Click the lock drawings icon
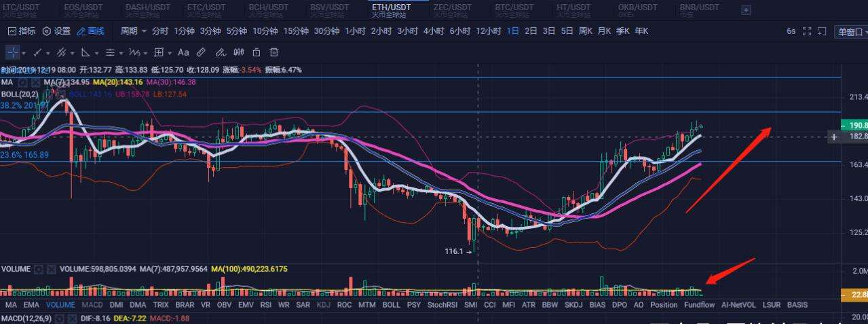868x324 pixels. coord(256,52)
